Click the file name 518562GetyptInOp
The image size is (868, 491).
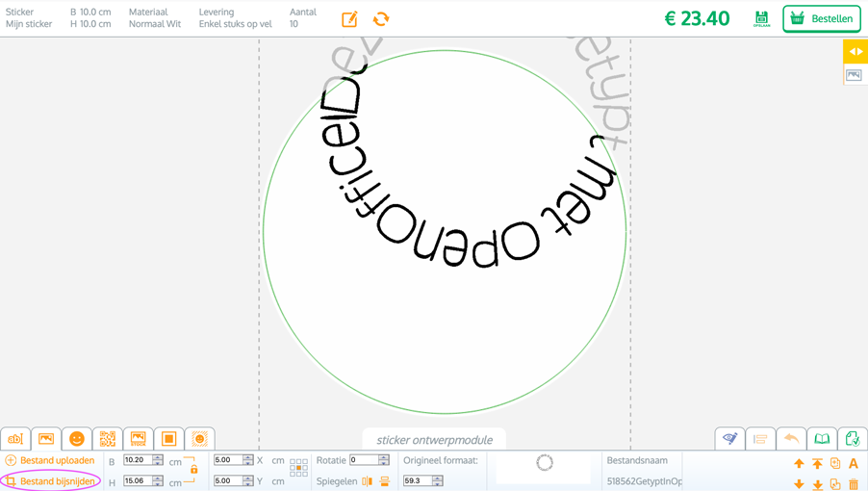tap(645, 481)
